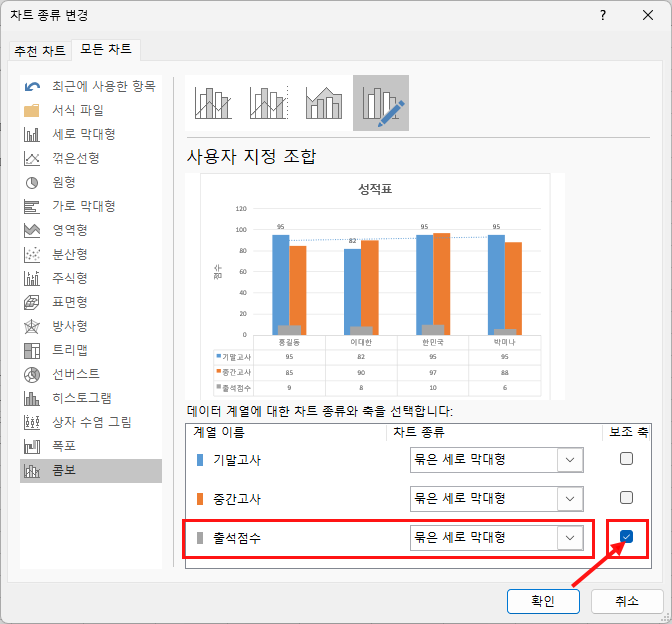The height and width of the screenshot is (624, 672).
Task: Open chart type dropdown for 출석점수
Action: tap(570, 538)
